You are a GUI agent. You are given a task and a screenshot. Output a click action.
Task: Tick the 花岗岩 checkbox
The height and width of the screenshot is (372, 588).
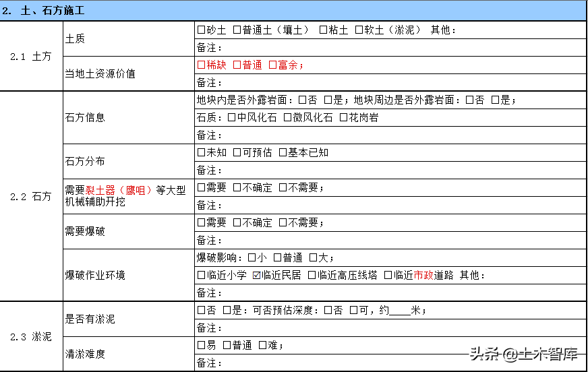point(343,118)
